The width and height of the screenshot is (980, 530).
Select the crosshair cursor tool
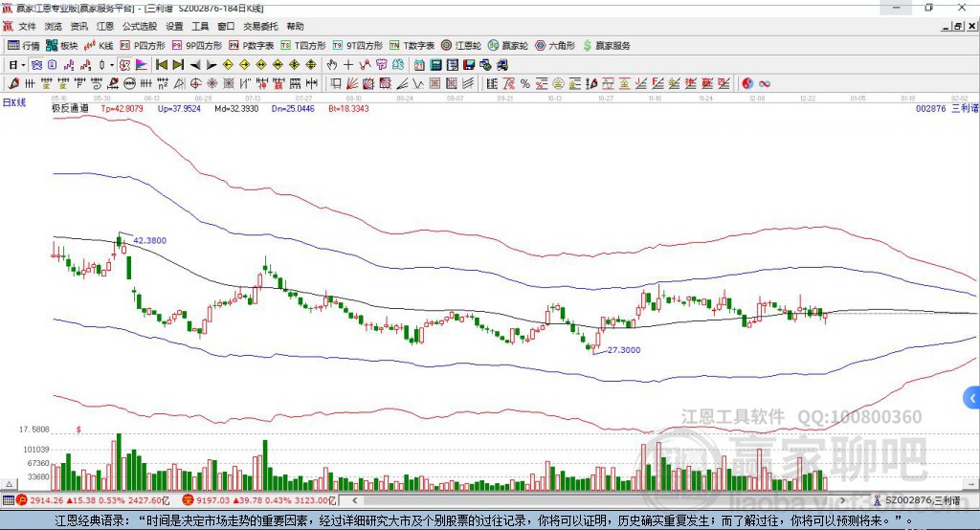pos(348,65)
